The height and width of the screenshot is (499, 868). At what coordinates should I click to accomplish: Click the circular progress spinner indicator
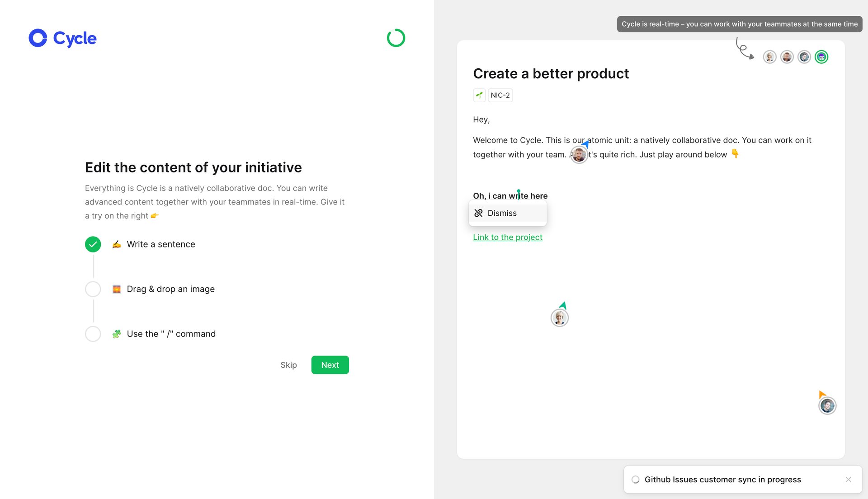pyautogui.click(x=395, y=38)
